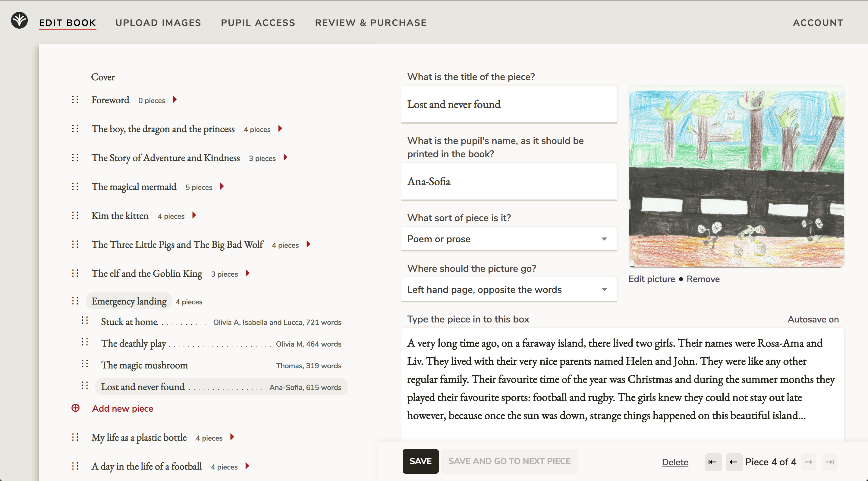Click the Edit picture link

click(651, 279)
